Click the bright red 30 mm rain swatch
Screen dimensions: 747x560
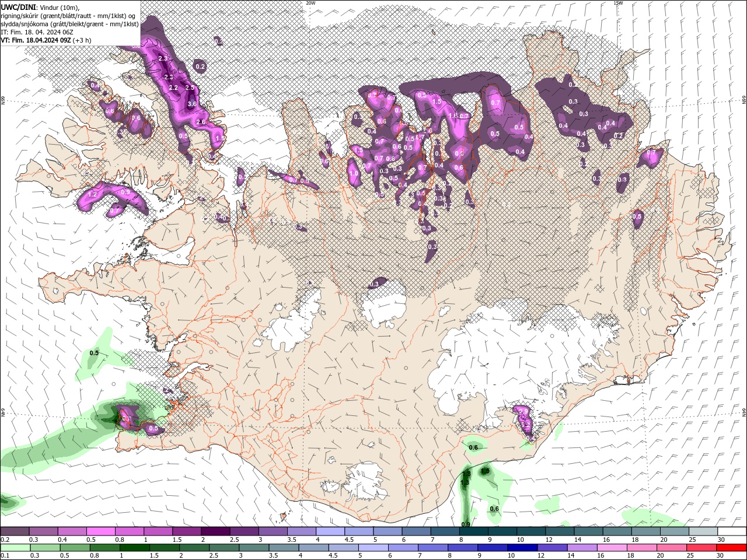[731, 548]
